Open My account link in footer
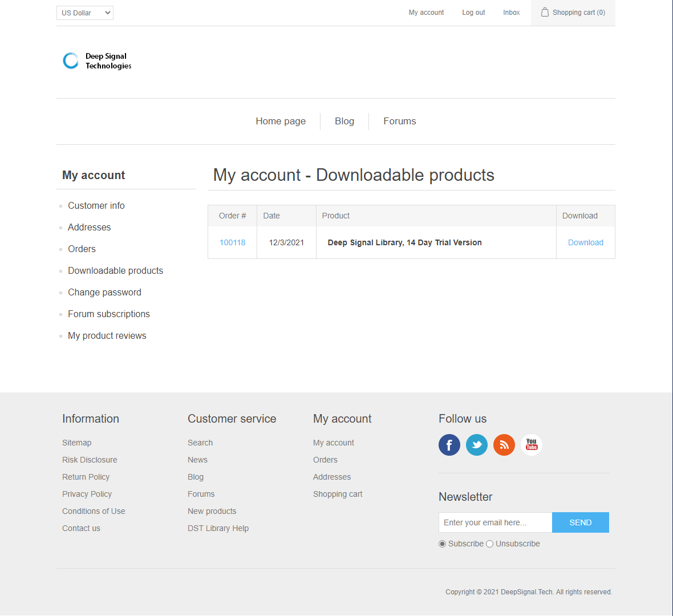Viewport: 673px width, 616px height. click(x=334, y=443)
